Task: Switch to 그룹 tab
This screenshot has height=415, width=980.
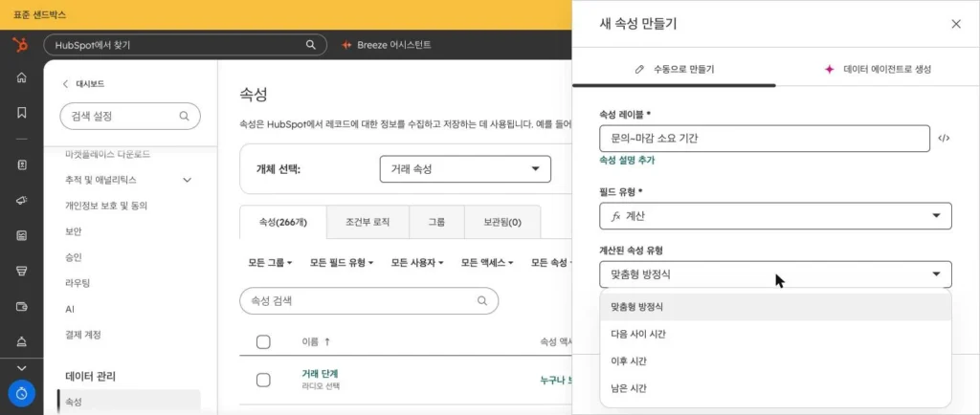Action: pyautogui.click(x=436, y=222)
